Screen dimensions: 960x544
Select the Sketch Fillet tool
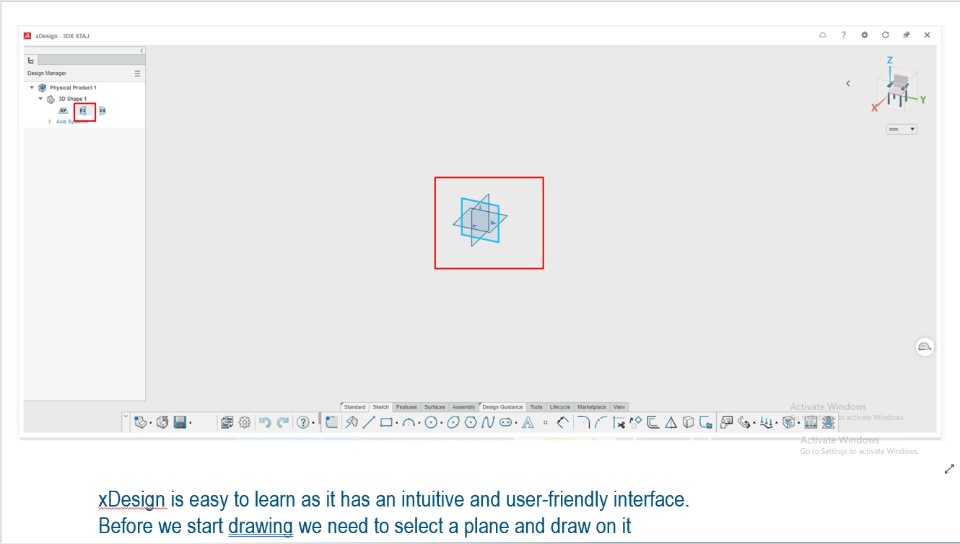[583, 422]
